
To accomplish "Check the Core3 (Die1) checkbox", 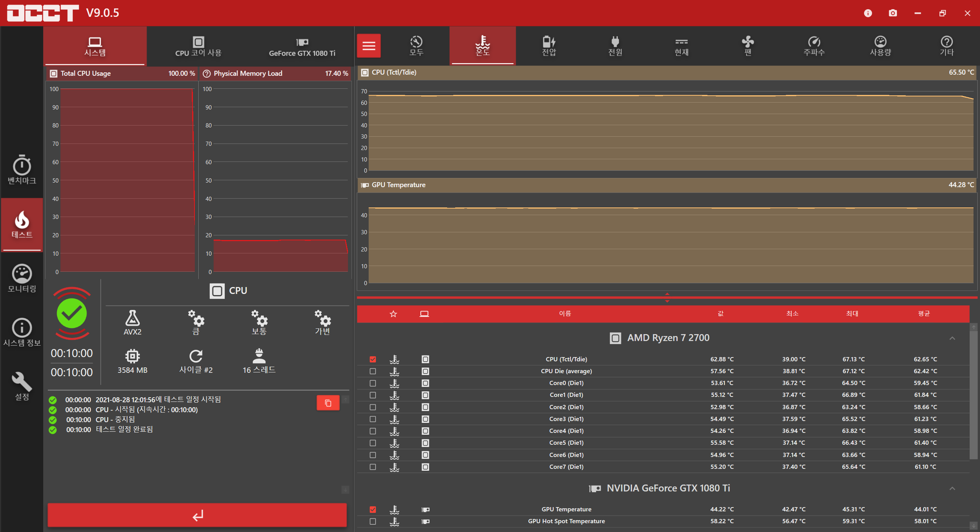I will tap(373, 419).
